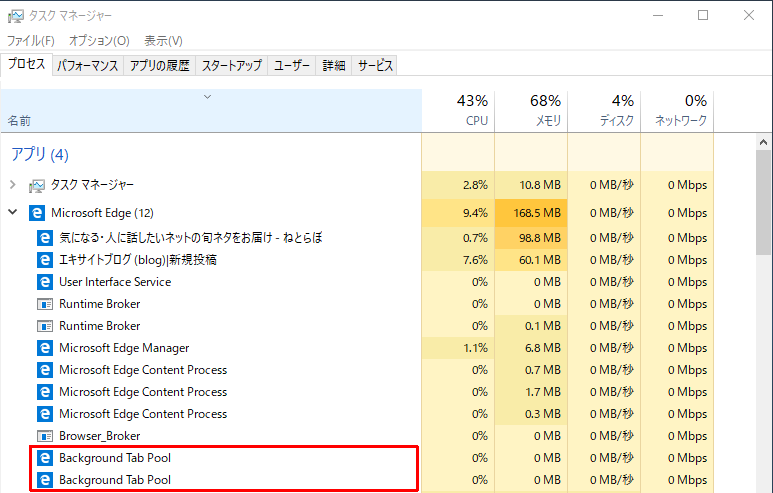
Task: Open the ファイル(F) menu
Action: point(31,40)
